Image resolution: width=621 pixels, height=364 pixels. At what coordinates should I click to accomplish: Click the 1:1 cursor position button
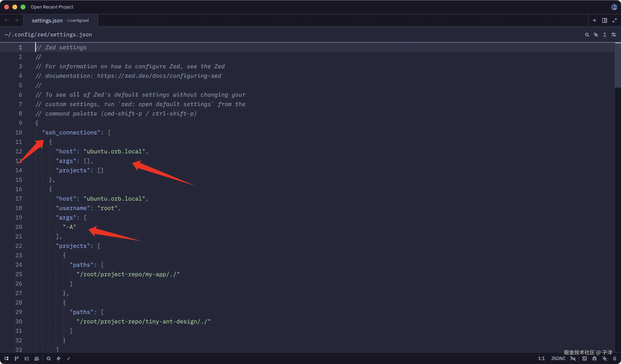(541, 358)
